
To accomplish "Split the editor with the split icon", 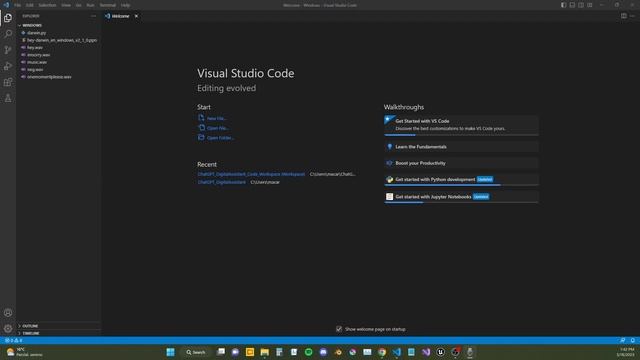I will tap(624, 16).
